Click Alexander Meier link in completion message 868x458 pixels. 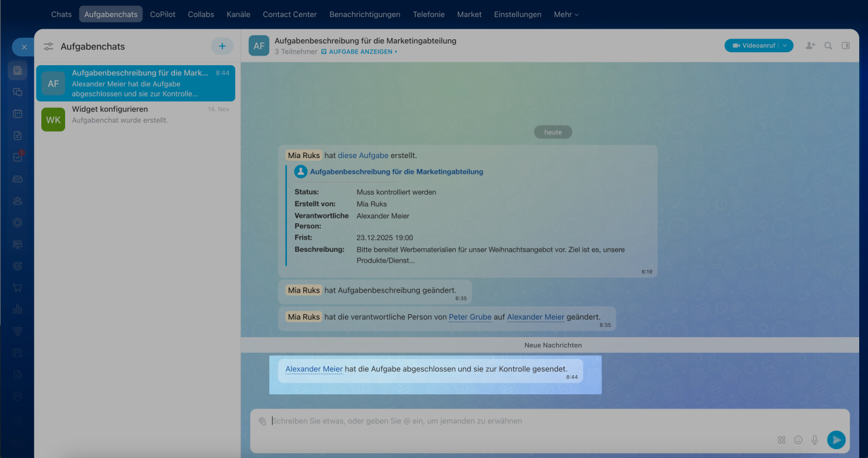coord(314,369)
